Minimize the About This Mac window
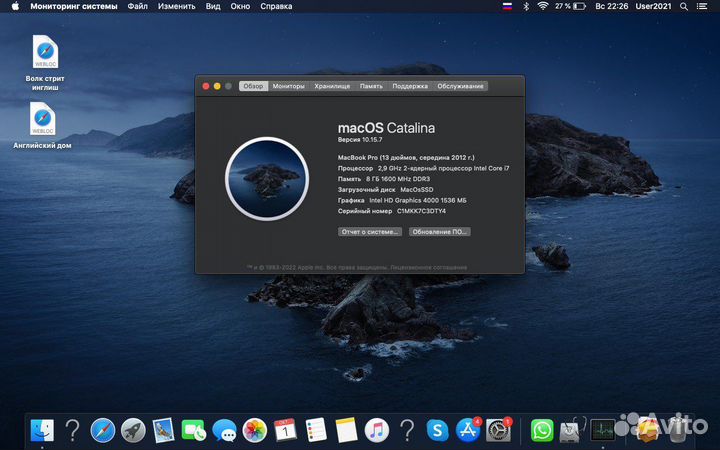Image resolution: width=720 pixels, height=450 pixels. point(217,86)
